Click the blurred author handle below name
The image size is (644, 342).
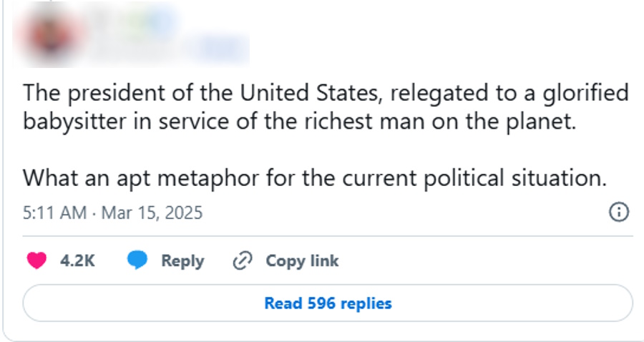pyautogui.click(x=135, y=49)
